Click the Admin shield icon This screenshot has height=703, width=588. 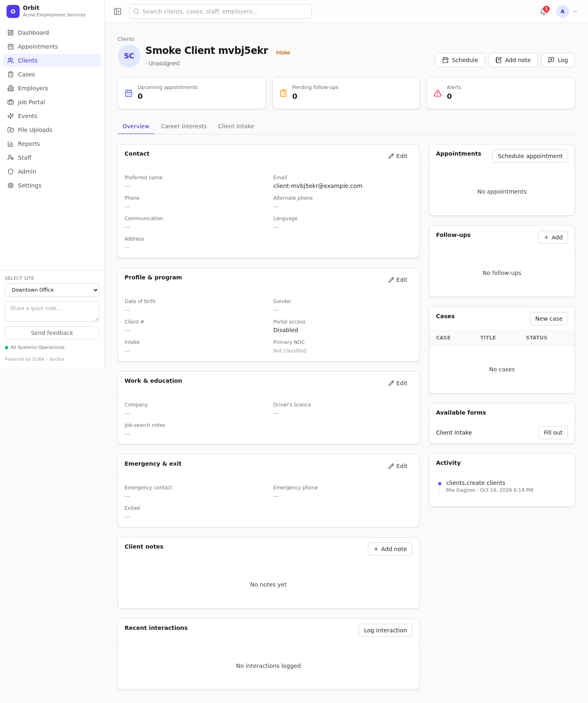pyautogui.click(x=11, y=172)
